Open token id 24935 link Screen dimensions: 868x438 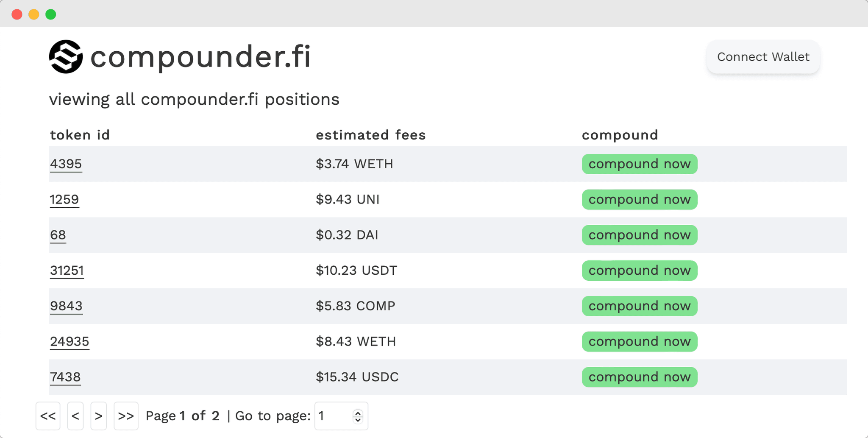70,342
